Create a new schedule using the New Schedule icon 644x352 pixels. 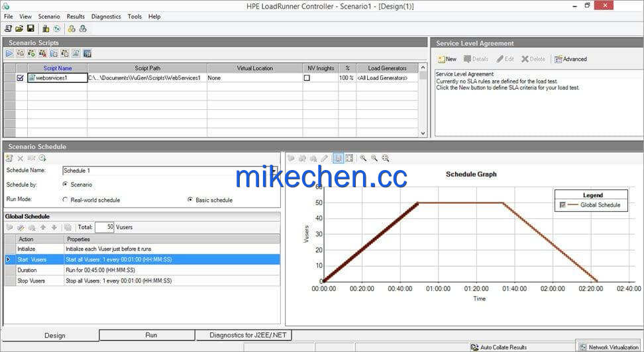coord(9,158)
